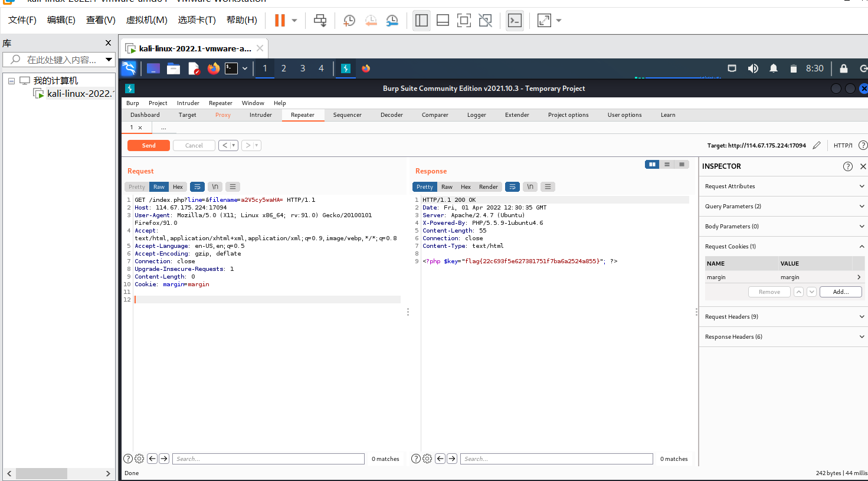Image resolution: width=868 pixels, height=481 pixels.
Task: Switch to workspace 3 in Kali panel
Action: (303, 68)
